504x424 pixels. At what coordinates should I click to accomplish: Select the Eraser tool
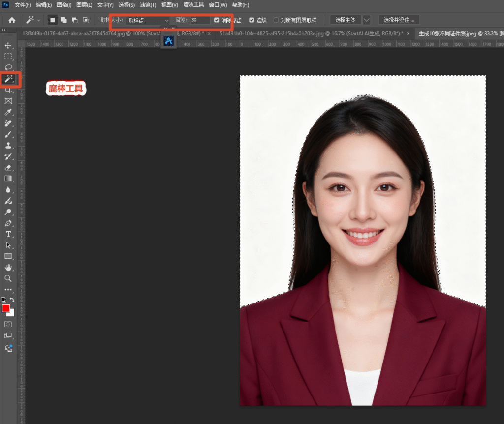coord(8,168)
